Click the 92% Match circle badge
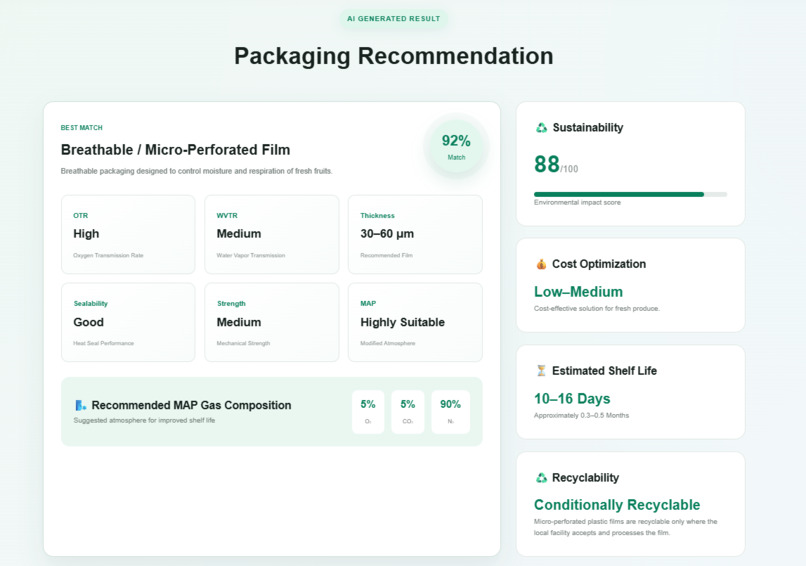 pyautogui.click(x=456, y=146)
